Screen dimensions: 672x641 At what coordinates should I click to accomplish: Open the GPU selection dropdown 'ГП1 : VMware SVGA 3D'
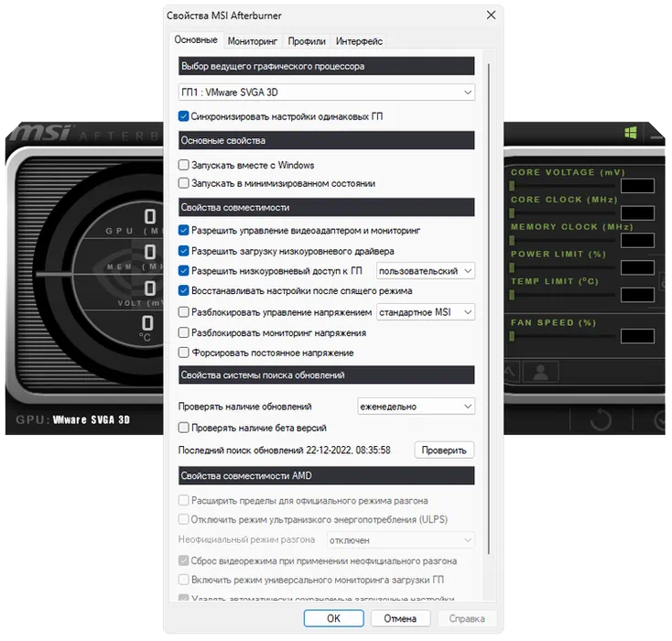click(x=327, y=92)
